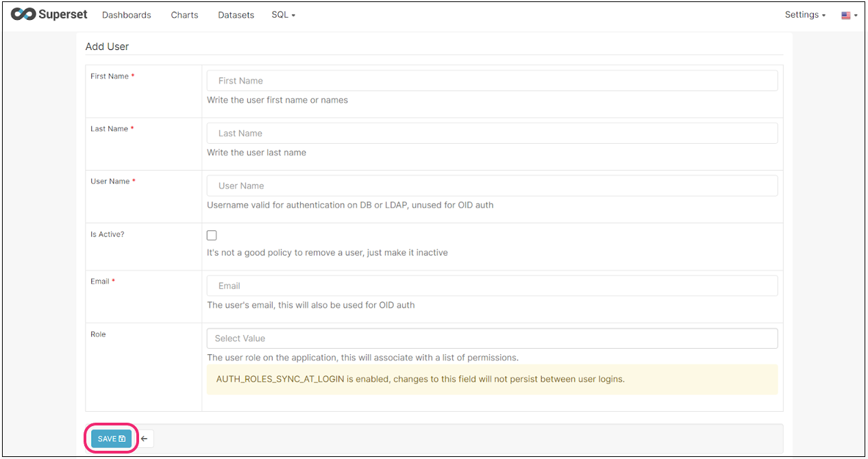Tick the Is Active? checkbox

click(x=212, y=235)
